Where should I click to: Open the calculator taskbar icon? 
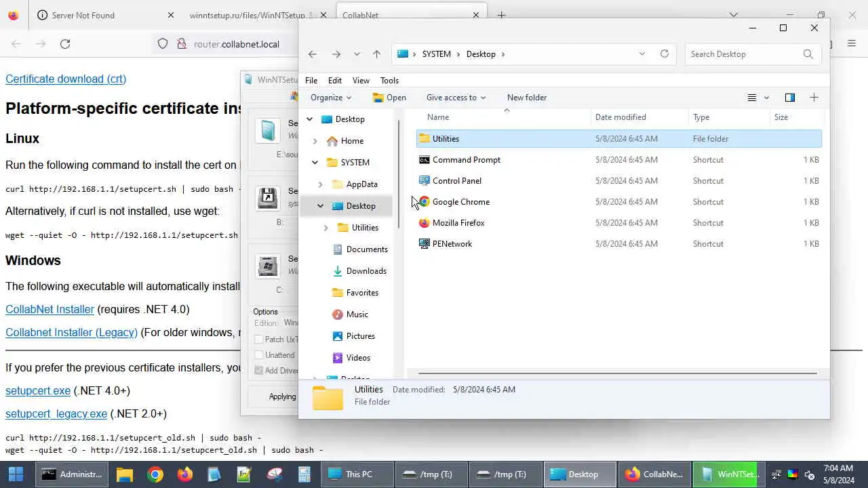click(304, 474)
